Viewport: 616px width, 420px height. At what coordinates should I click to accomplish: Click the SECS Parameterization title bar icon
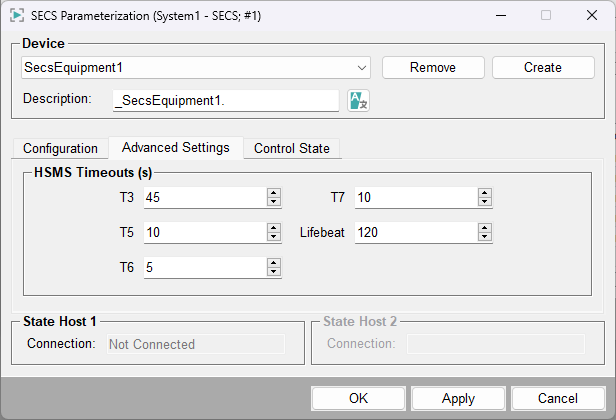(x=17, y=15)
